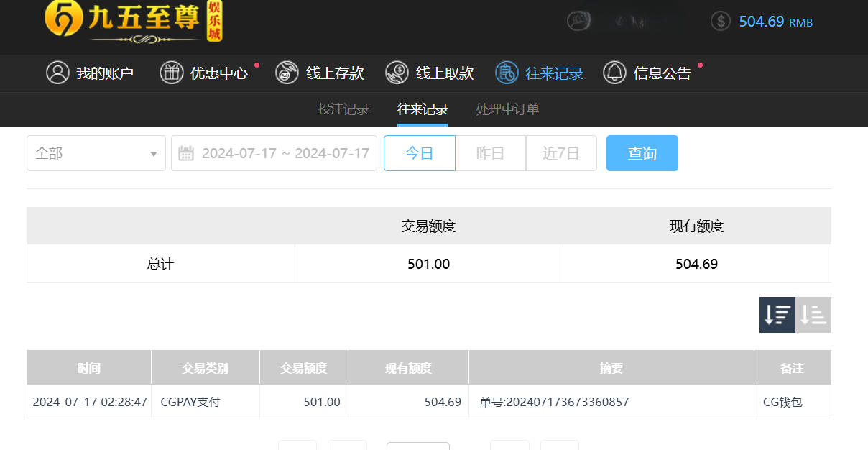Click the blue 查询 search button
The width and height of the screenshot is (868, 450).
click(642, 152)
